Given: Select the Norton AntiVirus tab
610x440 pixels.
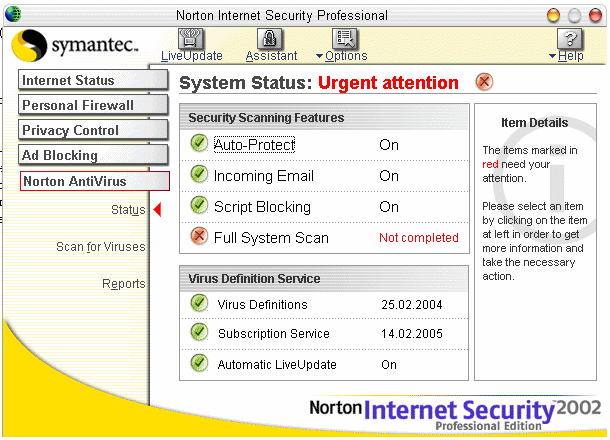Looking at the screenshot, I should 95,181.
